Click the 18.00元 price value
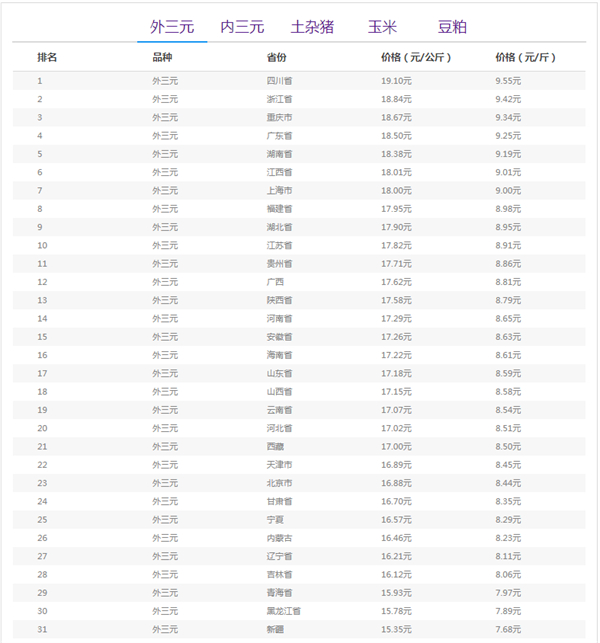The height and width of the screenshot is (643, 600). (x=396, y=191)
